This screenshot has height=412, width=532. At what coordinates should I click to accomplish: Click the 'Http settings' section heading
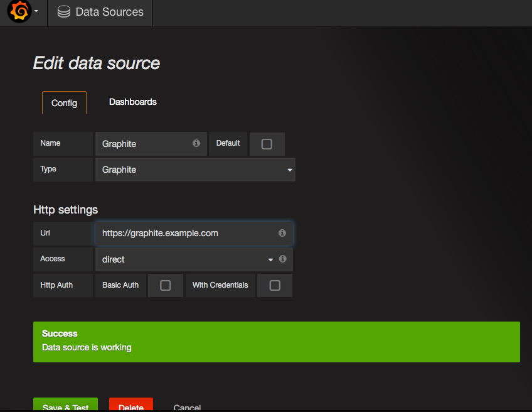[x=65, y=210]
